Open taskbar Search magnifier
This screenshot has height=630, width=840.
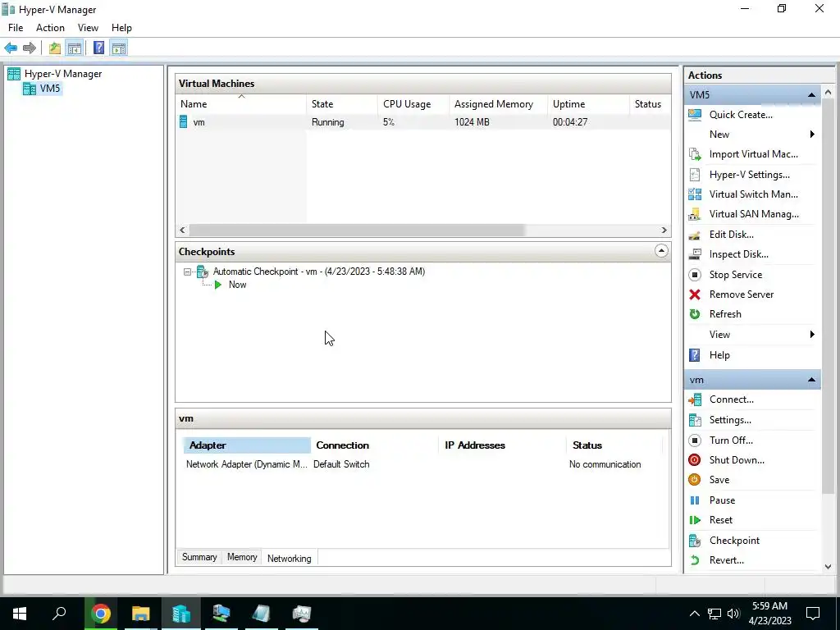(59, 614)
